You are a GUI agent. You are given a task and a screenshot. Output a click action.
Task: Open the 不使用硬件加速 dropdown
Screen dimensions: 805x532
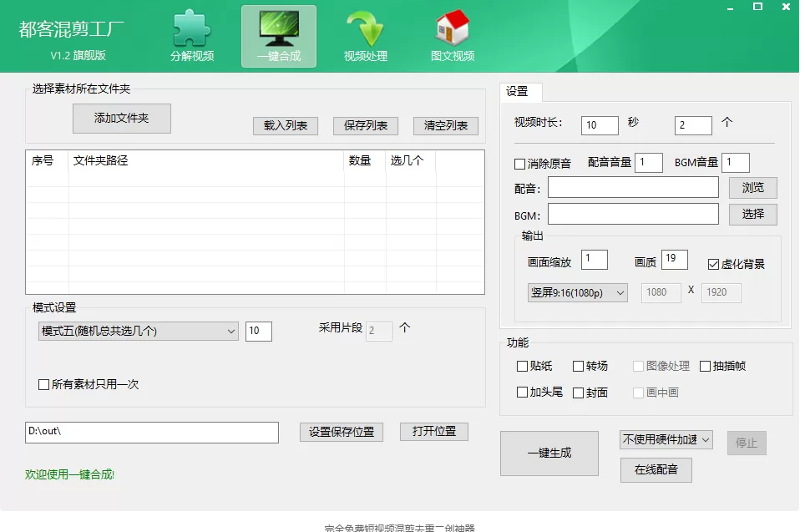point(666,439)
